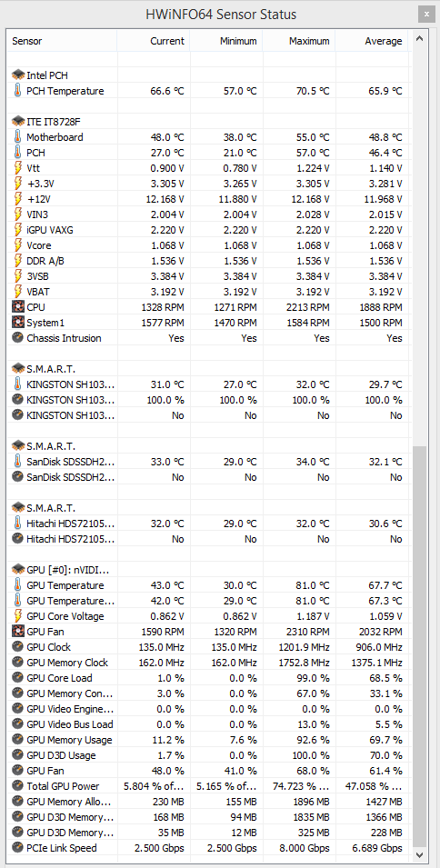The height and width of the screenshot is (868, 440).
Task: Select the GPU [#0]: nVIDIA sensor group row
Action: click(x=209, y=570)
